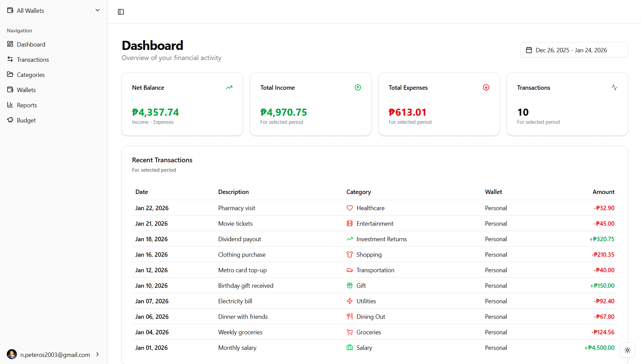
Task: Click the user avatar picture
Action: tap(12, 354)
